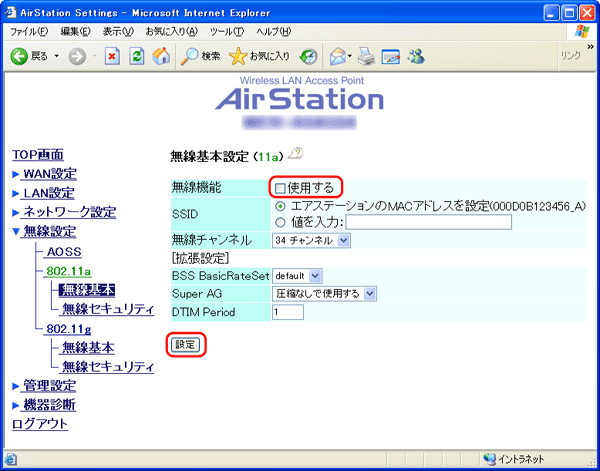Open Search (検索) toolbar button
The width and height of the screenshot is (600, 471).
[200, 57]
